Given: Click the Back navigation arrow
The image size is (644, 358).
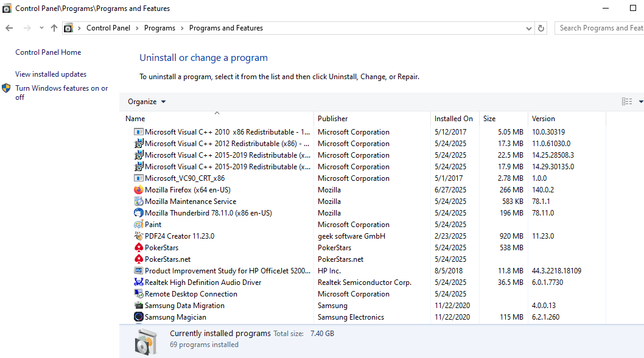Looking at the screenshot, I should tap(9, 28).
